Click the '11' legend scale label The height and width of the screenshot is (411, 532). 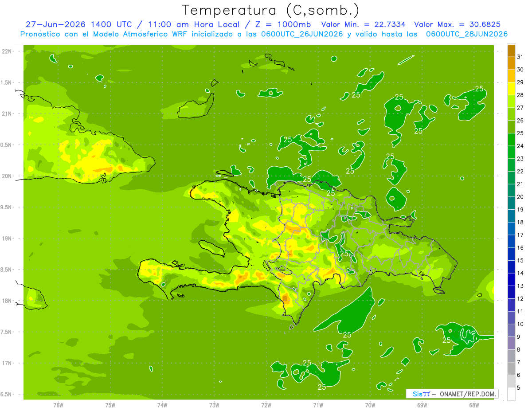pyautogui.click(x=520, y=311)
